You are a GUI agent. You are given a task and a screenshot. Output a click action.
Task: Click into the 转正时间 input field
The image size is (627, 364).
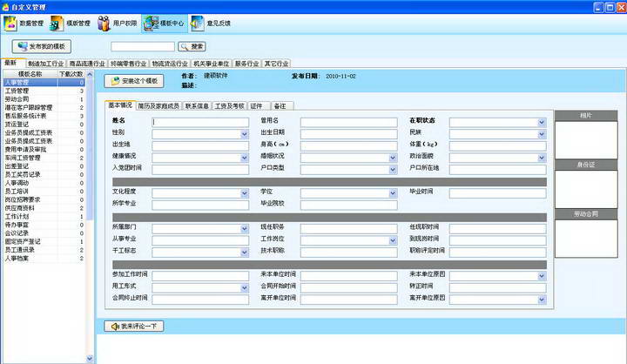(x=497, y=288)
